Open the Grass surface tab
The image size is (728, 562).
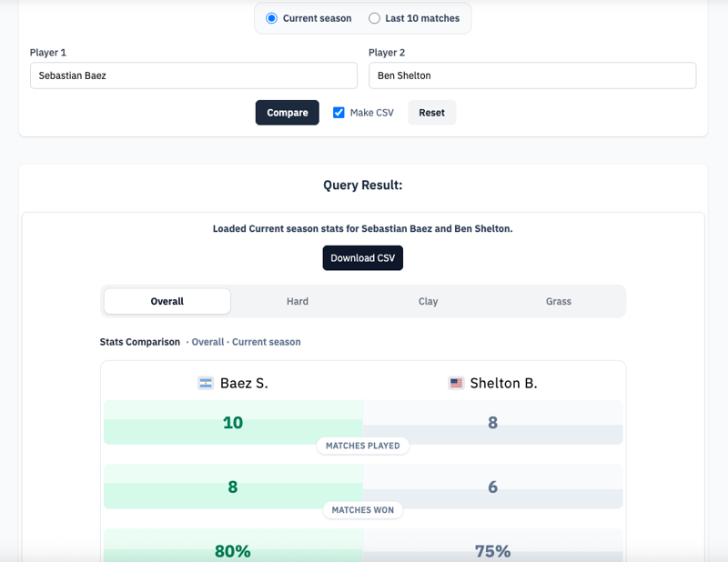[x=559, y=301]
